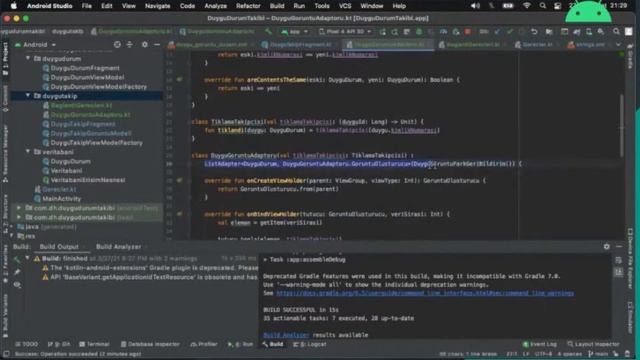
Task: Switch to the Build Output tab
Action: pos(59,247)
